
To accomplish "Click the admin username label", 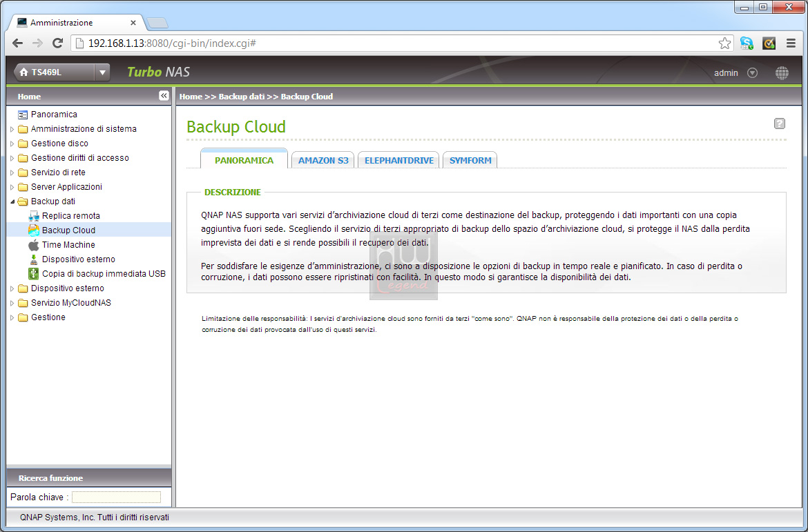I will (x=726, y=73).
